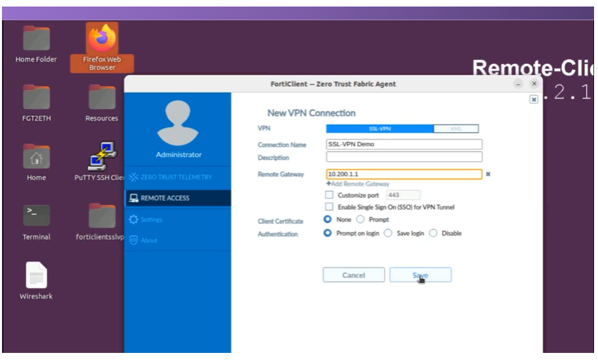Select Prompt for Client Certificate
Screen dimensions: 598x364
click(360, 219)
